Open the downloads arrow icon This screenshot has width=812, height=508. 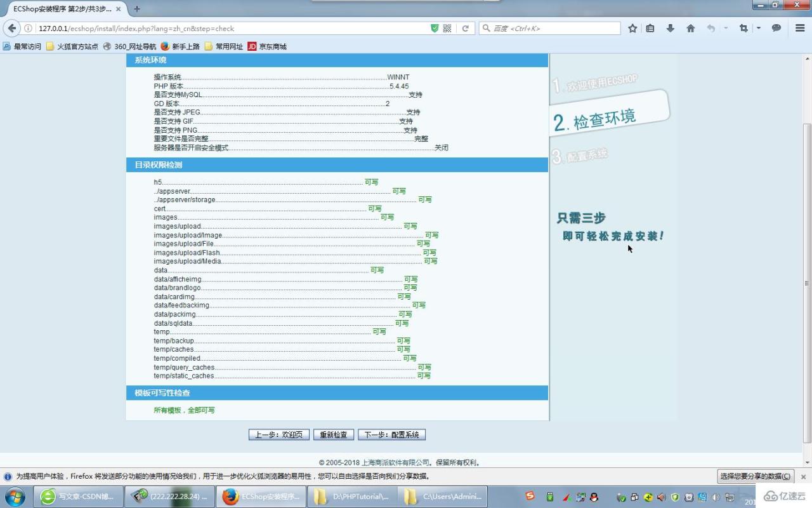click(670, 29)
